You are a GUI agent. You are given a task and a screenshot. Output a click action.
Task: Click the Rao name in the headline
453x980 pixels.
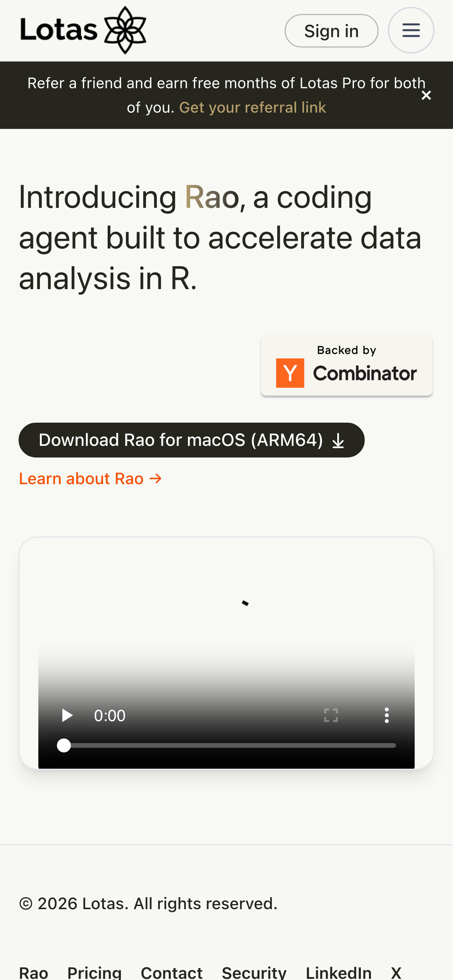click(212, 197)
